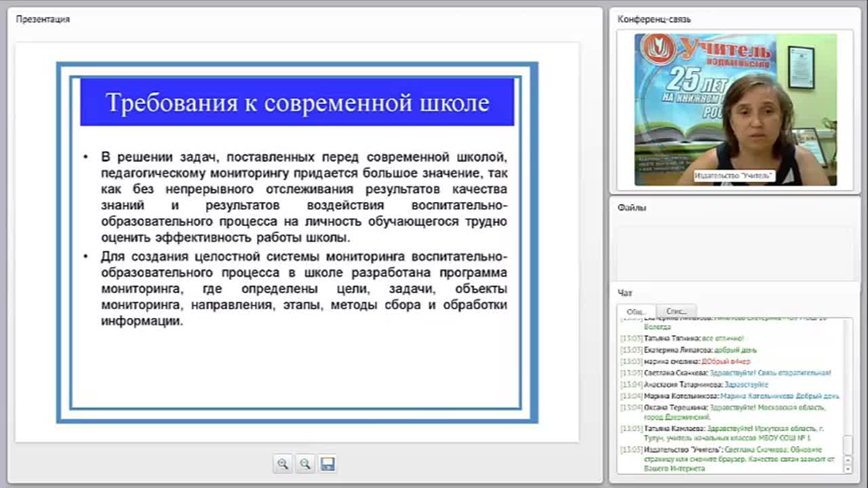Select the Издательство "Учитель" chat message
This screenshot has width=868, height=488.
click(728, 459)
